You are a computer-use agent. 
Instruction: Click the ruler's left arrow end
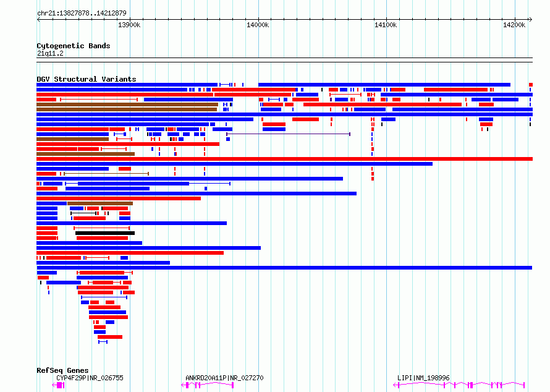coord(38,19)
